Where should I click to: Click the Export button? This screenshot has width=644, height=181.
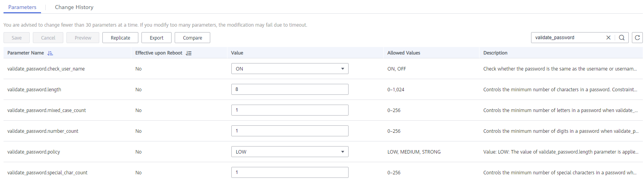(x=156, y=38)
